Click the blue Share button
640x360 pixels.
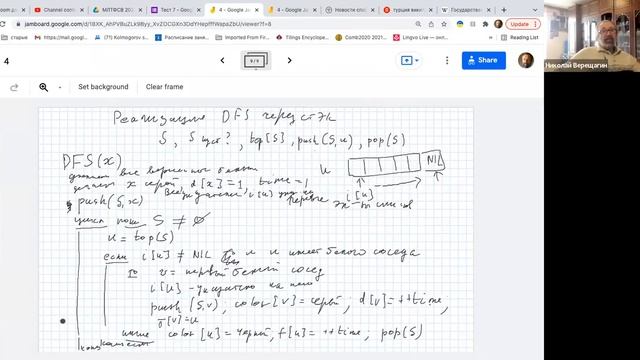point(484,60)
